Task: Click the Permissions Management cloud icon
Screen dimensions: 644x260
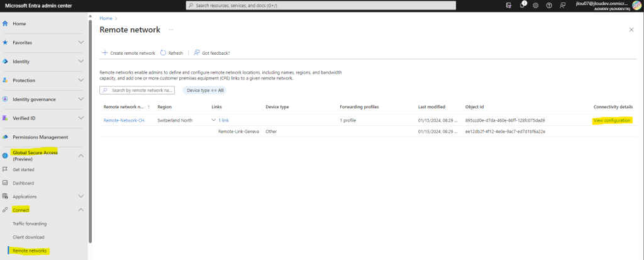Action: click(x=5, y=137)
